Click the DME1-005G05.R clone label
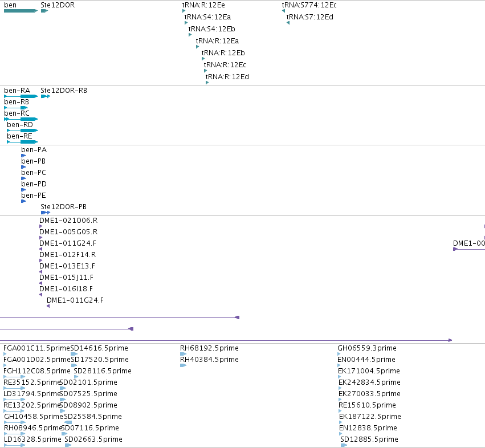This screenshot has height=448, width=485. 68,232
